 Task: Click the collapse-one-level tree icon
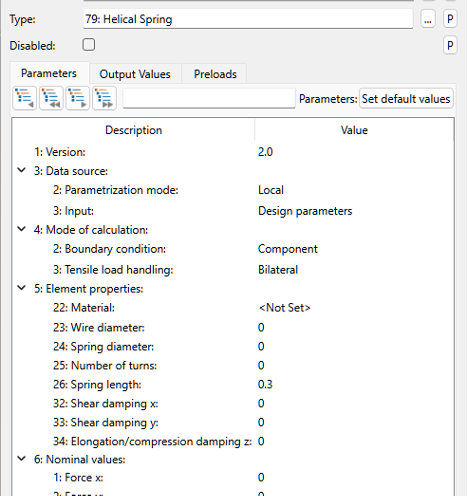(x=25, y=98)
